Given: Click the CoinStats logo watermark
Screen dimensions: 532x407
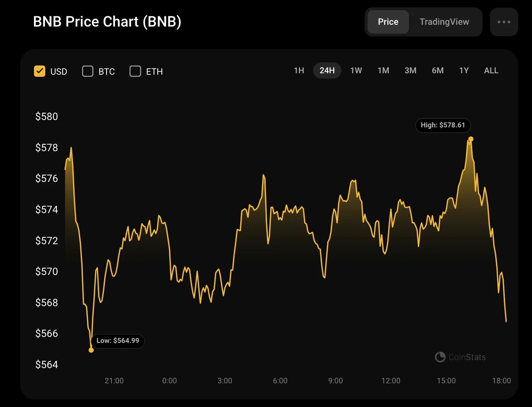Looking at the screenshot, I should [460, 357].
